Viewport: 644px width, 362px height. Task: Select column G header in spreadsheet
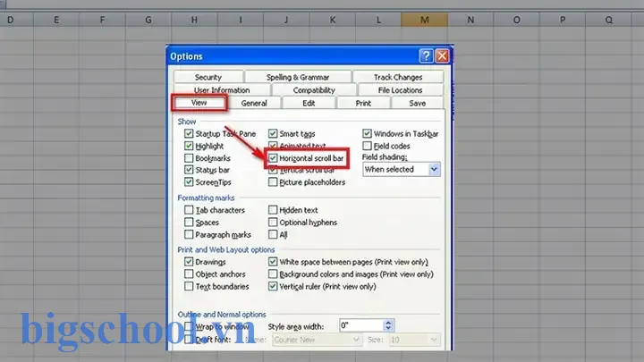click(148, 20)
